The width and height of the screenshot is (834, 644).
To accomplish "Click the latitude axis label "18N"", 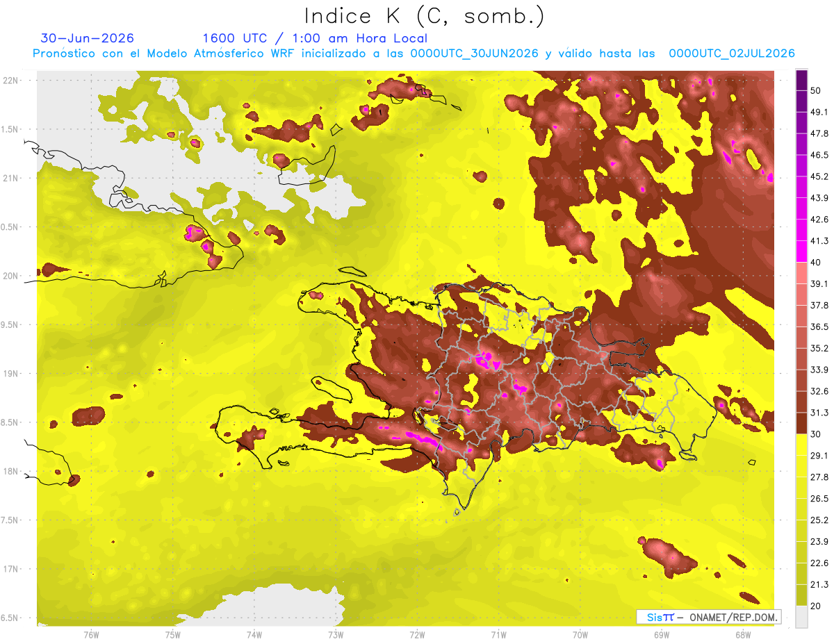I will [10, 472].
